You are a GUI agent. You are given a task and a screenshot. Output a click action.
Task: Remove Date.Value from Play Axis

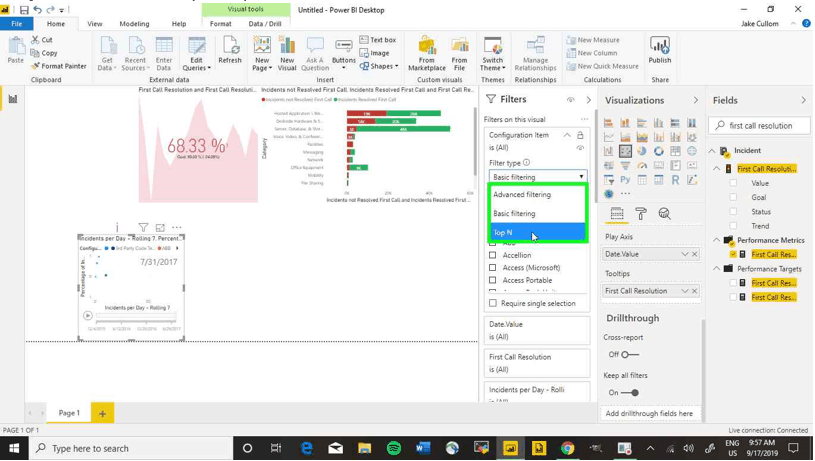pyautogui.click(x=694, y=254)
